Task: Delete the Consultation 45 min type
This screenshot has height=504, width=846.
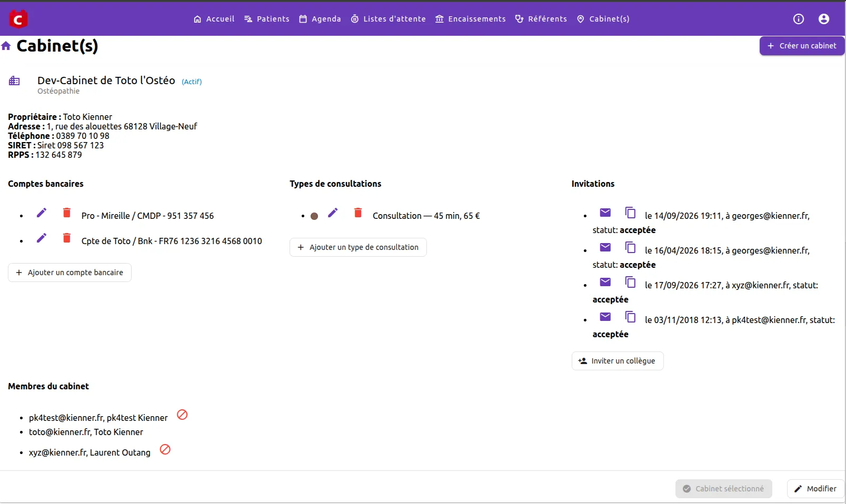Action: click(x=358, y=213)
